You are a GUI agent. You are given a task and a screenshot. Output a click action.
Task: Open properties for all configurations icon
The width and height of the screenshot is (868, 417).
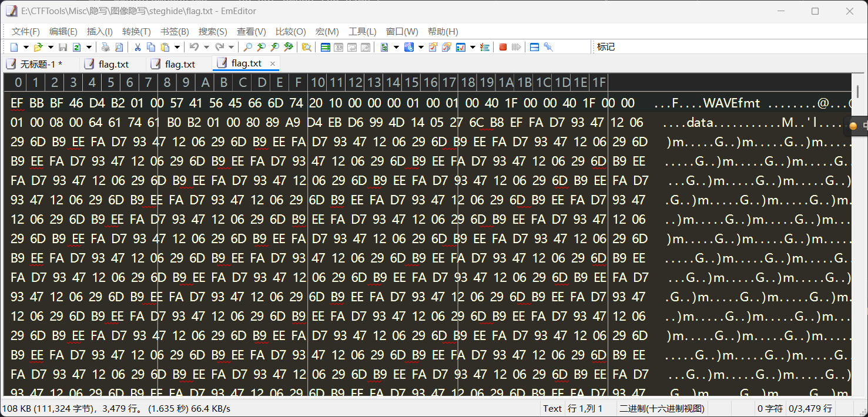tap(447, 47)
